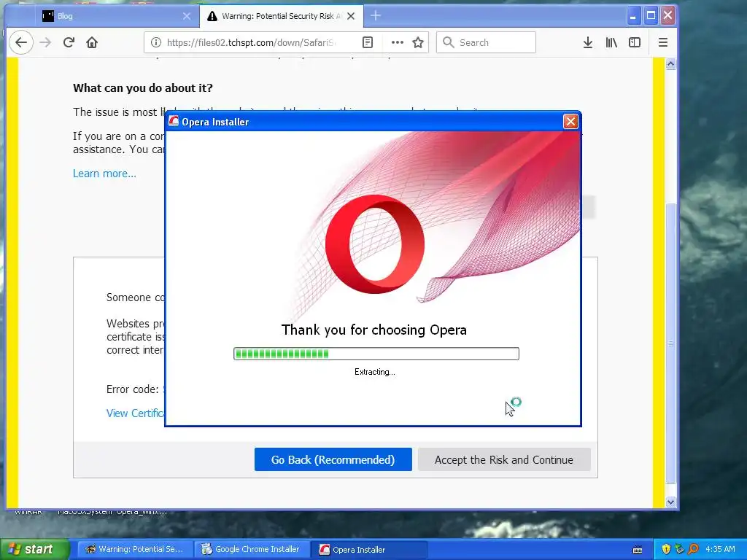The image size is (747, 560).
Task: Click the page scrollbar down arrow
Action: 671,502
